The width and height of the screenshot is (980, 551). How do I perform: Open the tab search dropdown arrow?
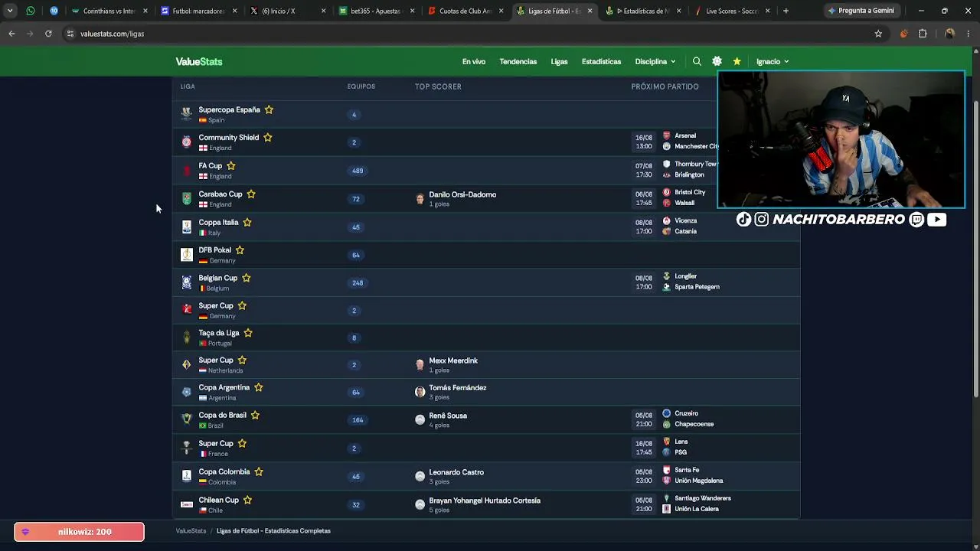point(10,11)
